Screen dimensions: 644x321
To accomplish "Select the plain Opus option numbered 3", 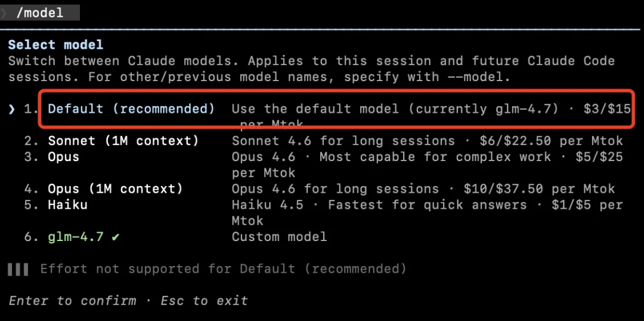I will tap(64, 157).
